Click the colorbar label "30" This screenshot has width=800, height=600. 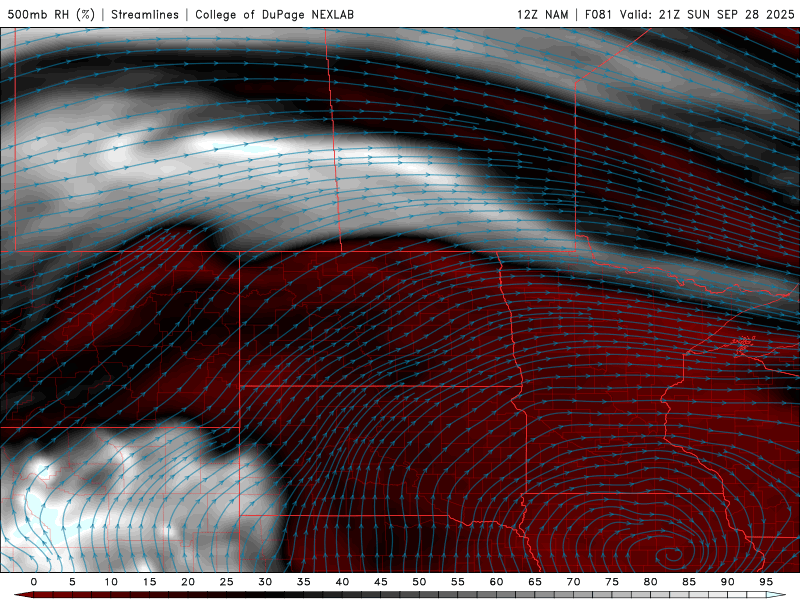click(265, 582)
